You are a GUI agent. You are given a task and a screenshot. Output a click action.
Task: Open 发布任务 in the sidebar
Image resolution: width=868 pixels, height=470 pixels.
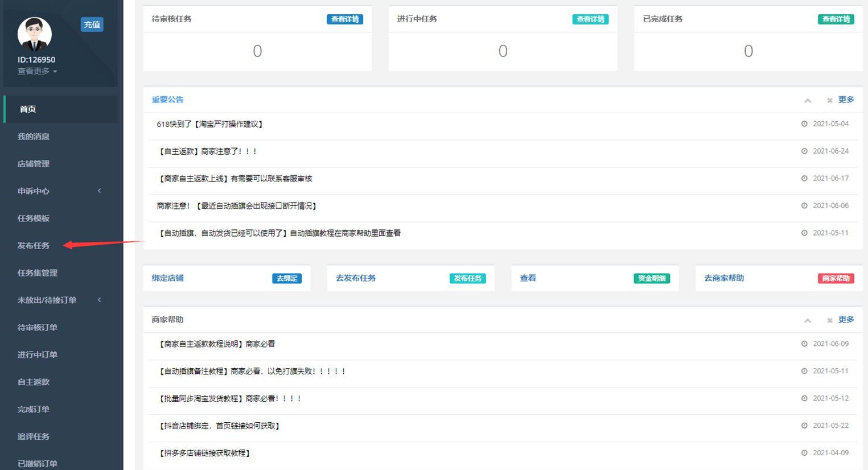point(34,245)
